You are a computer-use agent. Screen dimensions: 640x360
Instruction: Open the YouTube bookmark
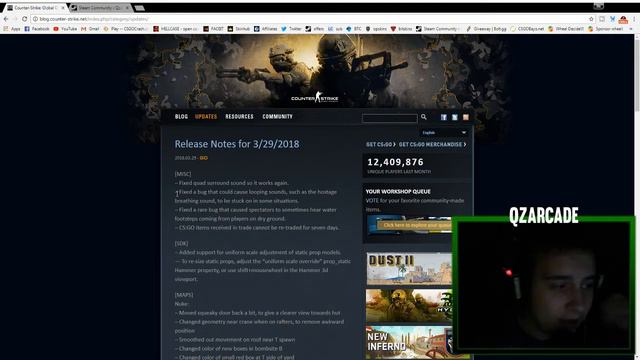point(65,29)
